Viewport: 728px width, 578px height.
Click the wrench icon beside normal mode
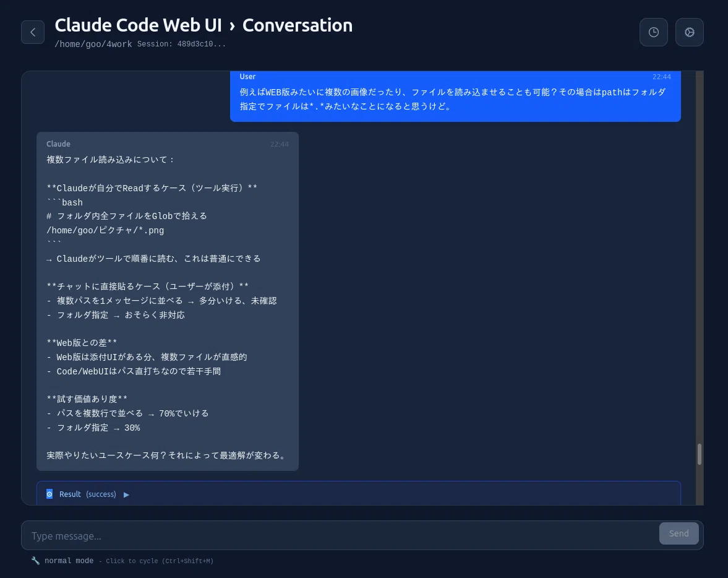coord(35,560)
